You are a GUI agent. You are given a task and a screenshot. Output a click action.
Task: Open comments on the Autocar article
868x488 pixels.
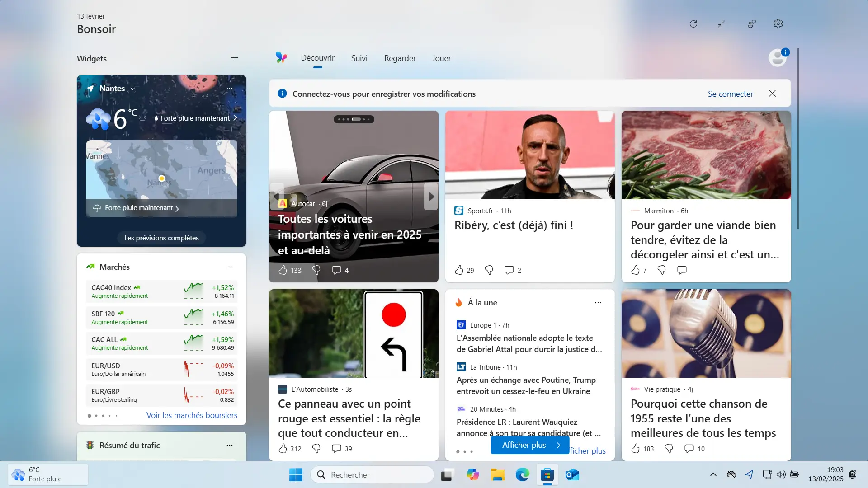click(x=336, y=270)
